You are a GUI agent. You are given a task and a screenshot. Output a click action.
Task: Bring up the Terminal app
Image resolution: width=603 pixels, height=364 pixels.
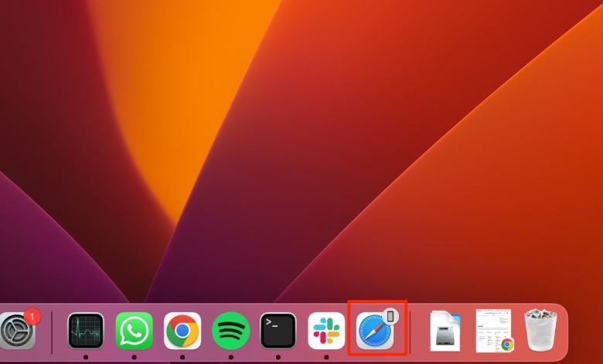(278, 331)
